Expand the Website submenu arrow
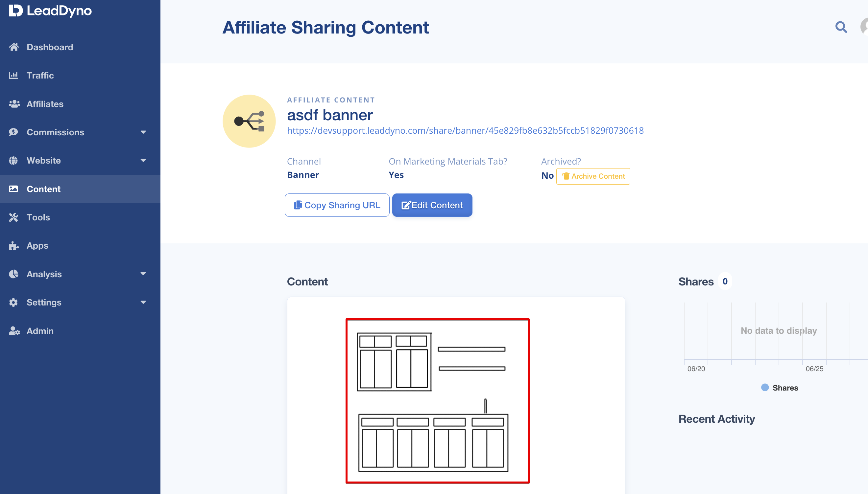 pyautogui.click(x=143, y=161)
